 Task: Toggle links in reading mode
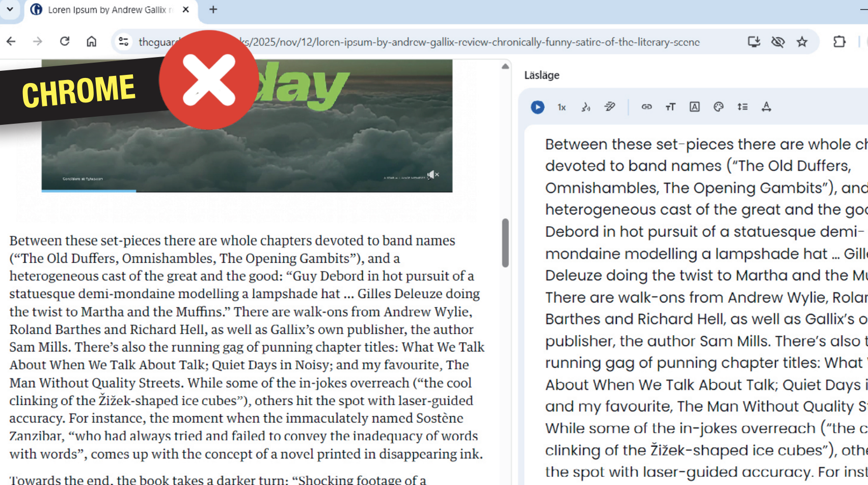[x=646, y=107]
